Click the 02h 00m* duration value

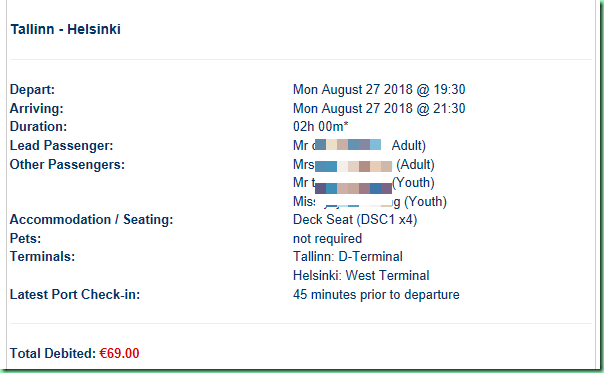pos(320,126)
